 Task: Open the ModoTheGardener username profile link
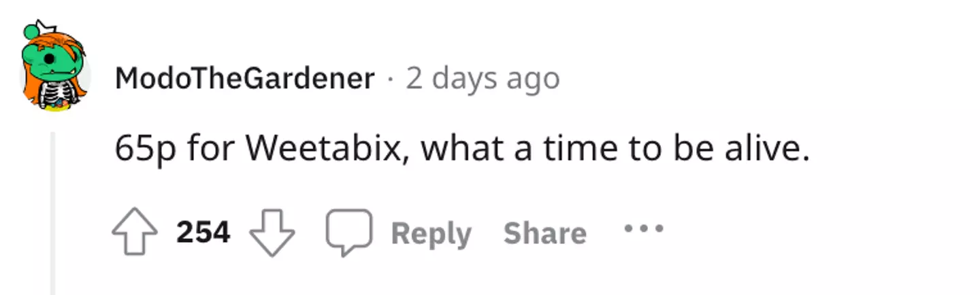[x=245, y=80]
